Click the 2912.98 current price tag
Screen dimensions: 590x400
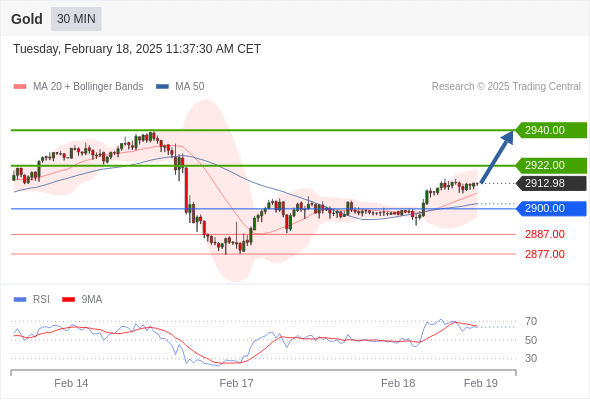click(551, 183)
